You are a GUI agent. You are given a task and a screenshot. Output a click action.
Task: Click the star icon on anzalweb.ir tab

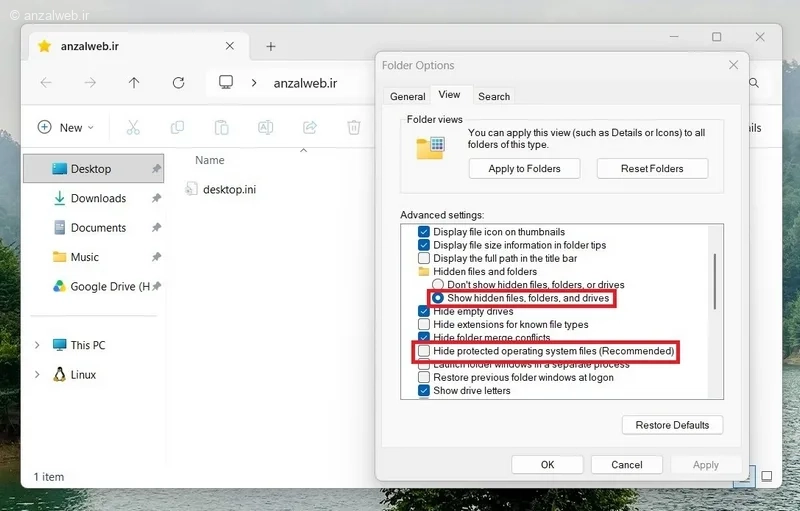pyautogui.click(x=44, y=46)
